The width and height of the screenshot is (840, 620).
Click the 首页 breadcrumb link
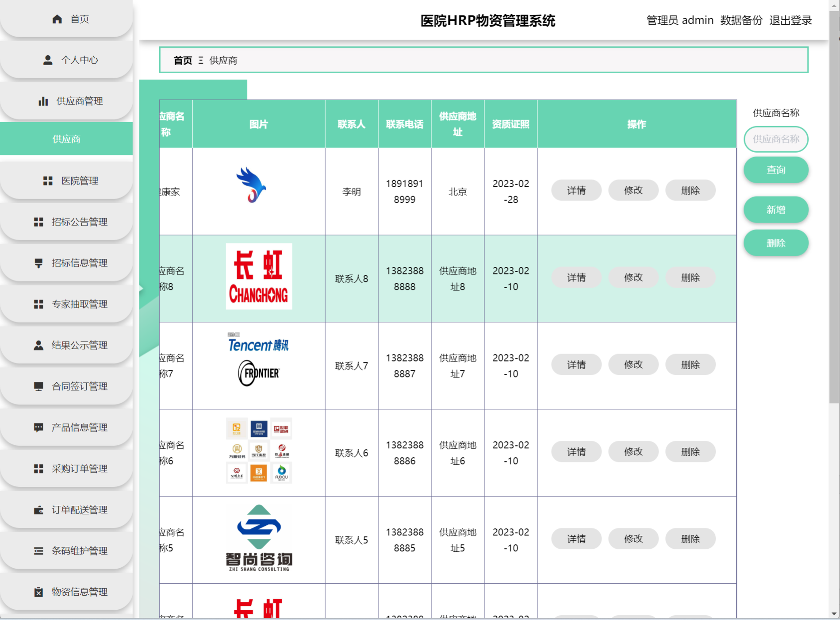[x=183, y=61]
